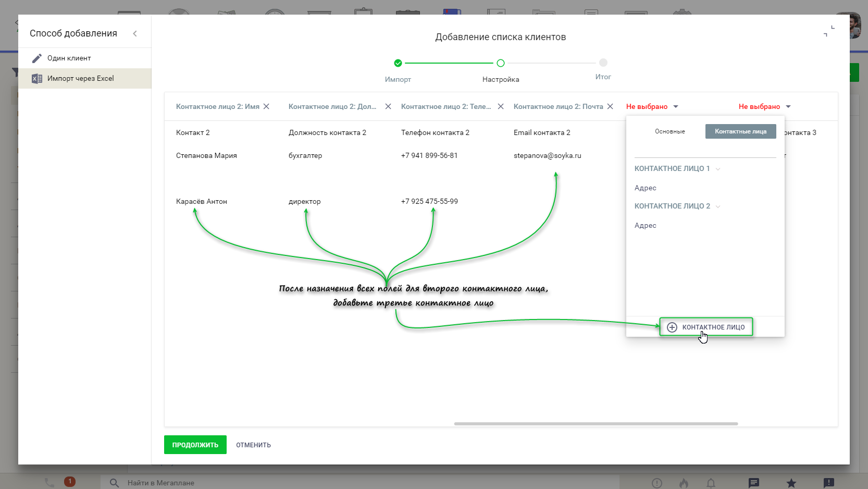The image size is (868, 489).
Task: Click the search magnifier icon
Action: coord(114,483)
